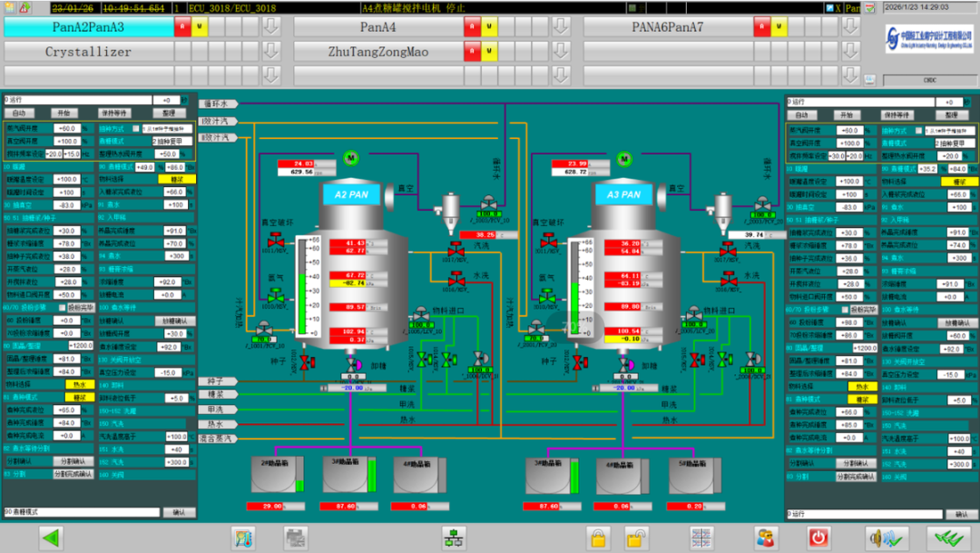Switch to the PANA6PanA7 tab
The width and height of the screenshot is (980, 553).
pos(668,27)
